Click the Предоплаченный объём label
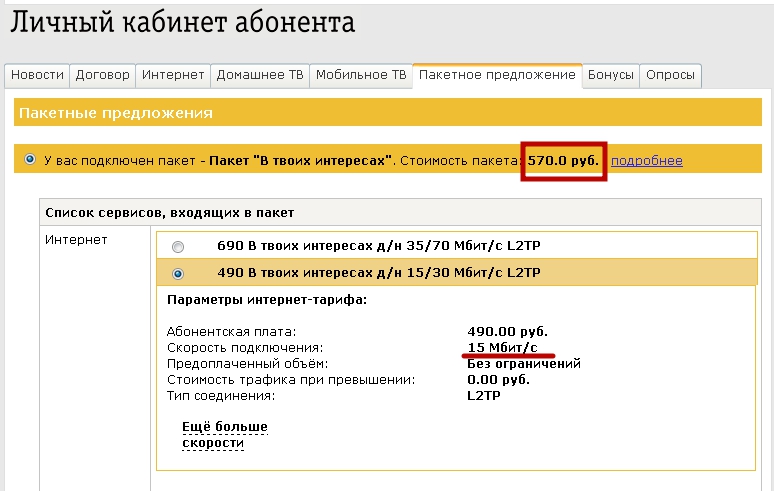This screenshot has width=774, height=491. tap(247, 364)
